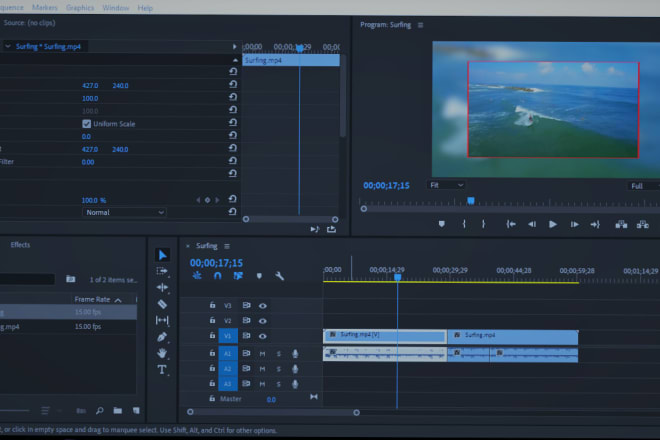Screen dimensions: 660x440
Task: Toggle V2 track output eye
Action: tap(263, 321)
